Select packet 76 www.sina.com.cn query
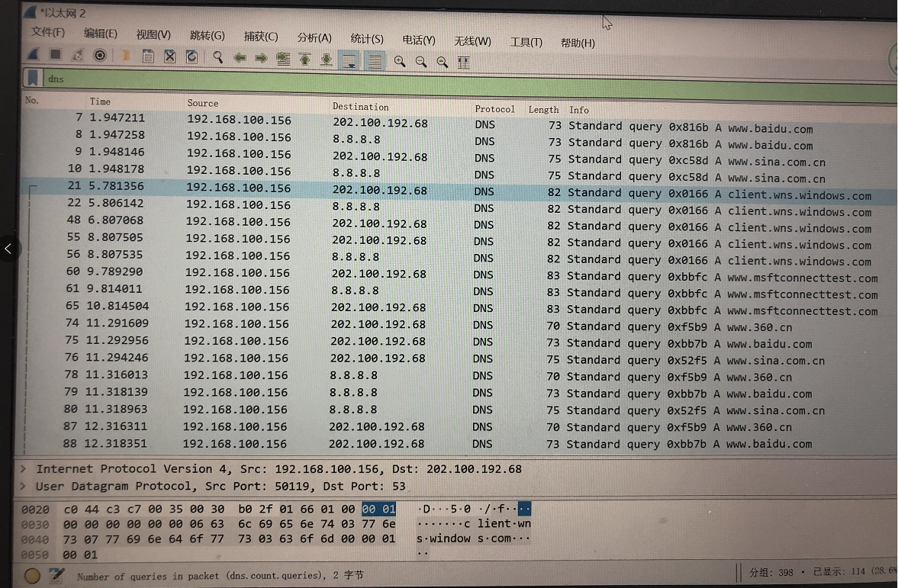 point(459,358)
